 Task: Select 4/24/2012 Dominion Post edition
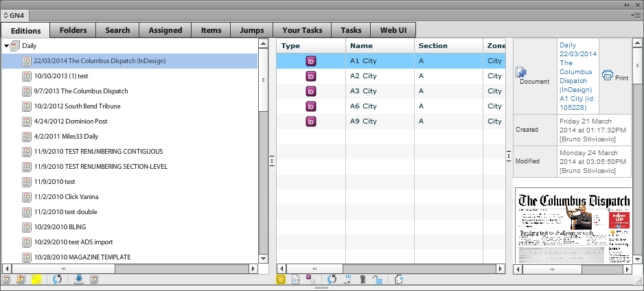[x=129, y=121]
